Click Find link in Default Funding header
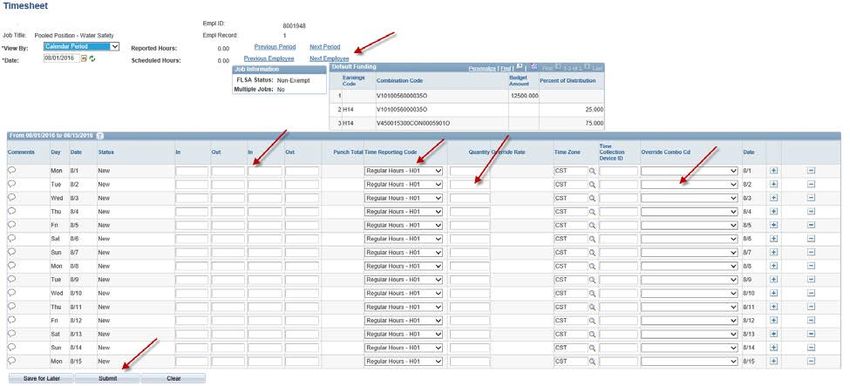Image resolution: width=850 pixels, height=386 pixels. 506,68
